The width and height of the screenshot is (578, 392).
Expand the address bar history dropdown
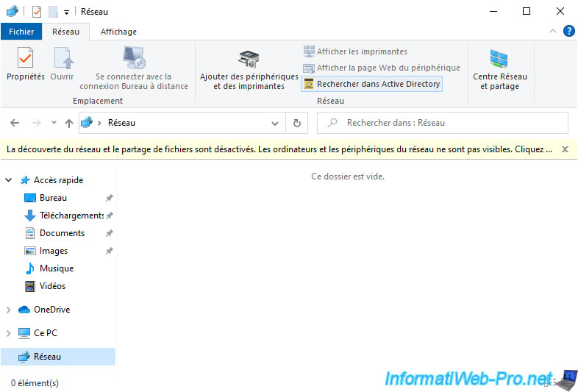(274, 123)
